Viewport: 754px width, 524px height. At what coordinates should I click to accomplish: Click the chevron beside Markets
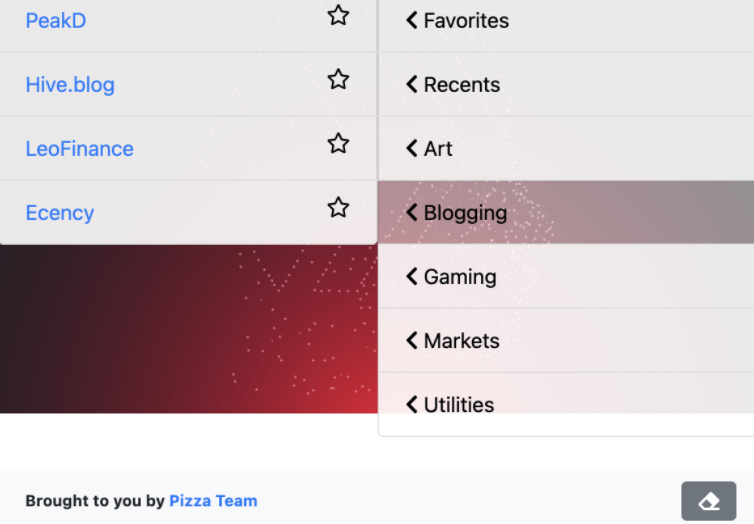(x=412, y=340)
